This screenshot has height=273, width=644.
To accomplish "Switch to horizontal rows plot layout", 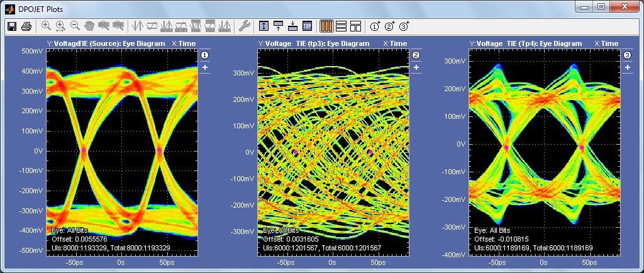I will point(341,26).
